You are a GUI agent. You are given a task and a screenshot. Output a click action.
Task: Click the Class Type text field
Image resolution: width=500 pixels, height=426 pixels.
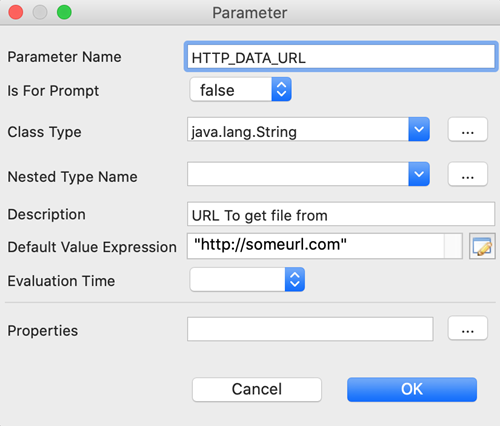click(298, 129)
